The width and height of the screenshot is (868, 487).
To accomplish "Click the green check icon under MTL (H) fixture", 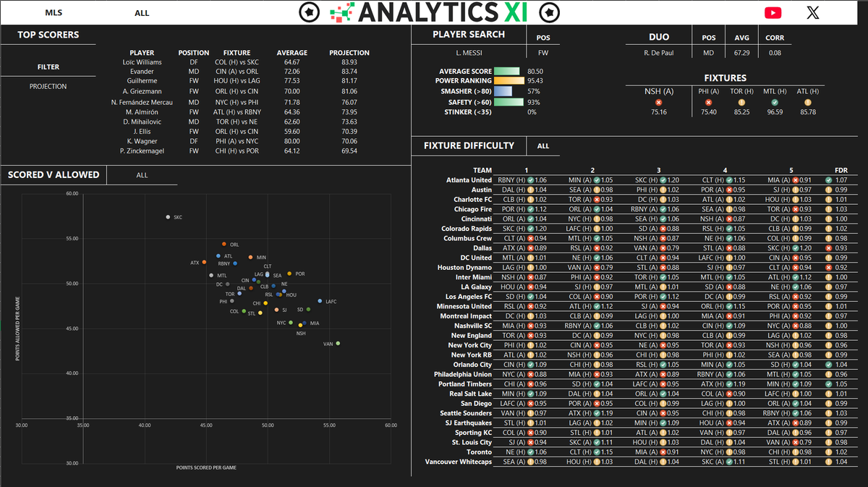I will (775, 102).
